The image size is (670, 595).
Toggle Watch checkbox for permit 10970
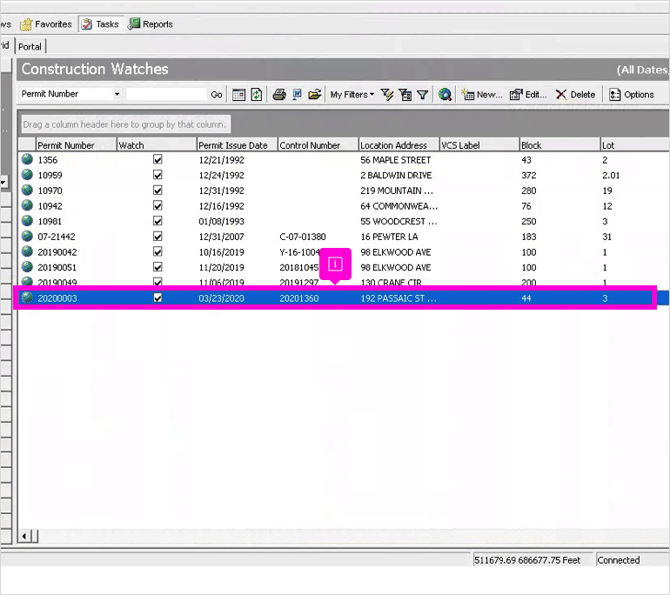158,190
